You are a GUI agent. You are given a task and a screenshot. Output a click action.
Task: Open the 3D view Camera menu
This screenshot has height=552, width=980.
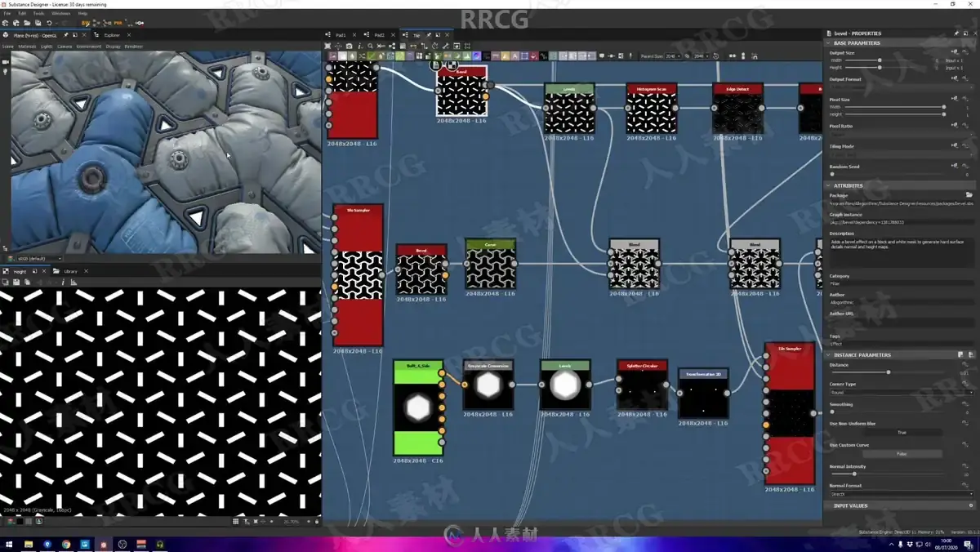[65, 47]
